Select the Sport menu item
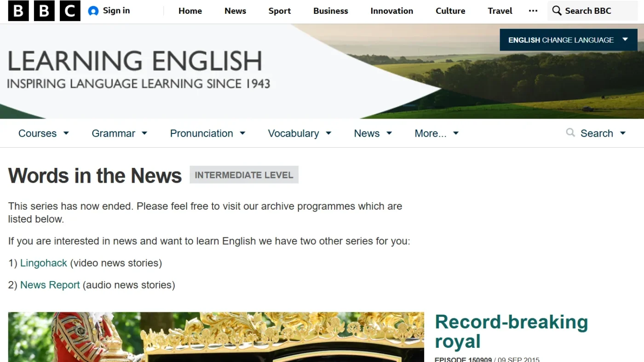 tap(279, 11)
